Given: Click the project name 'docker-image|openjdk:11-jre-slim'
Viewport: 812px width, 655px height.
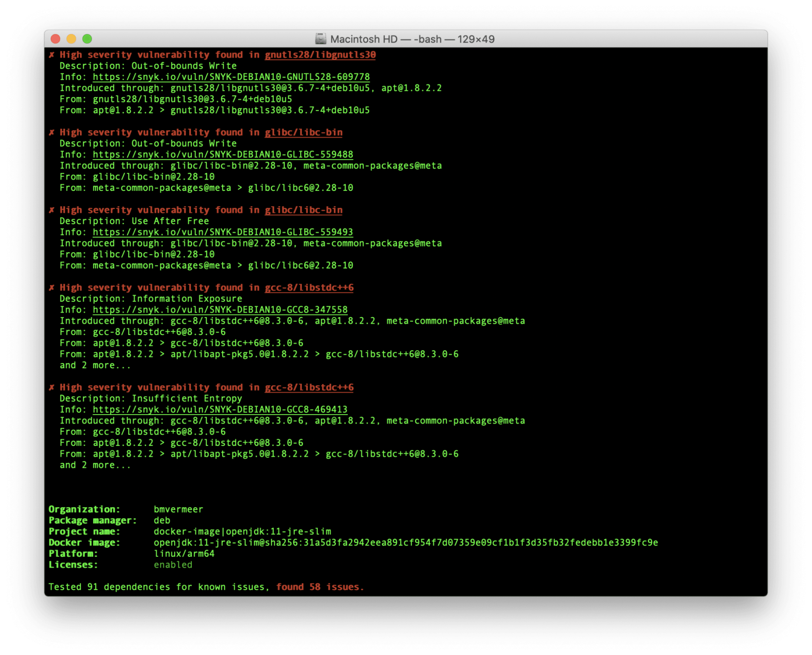Looking at the screenshot, I should coord(242,532).
